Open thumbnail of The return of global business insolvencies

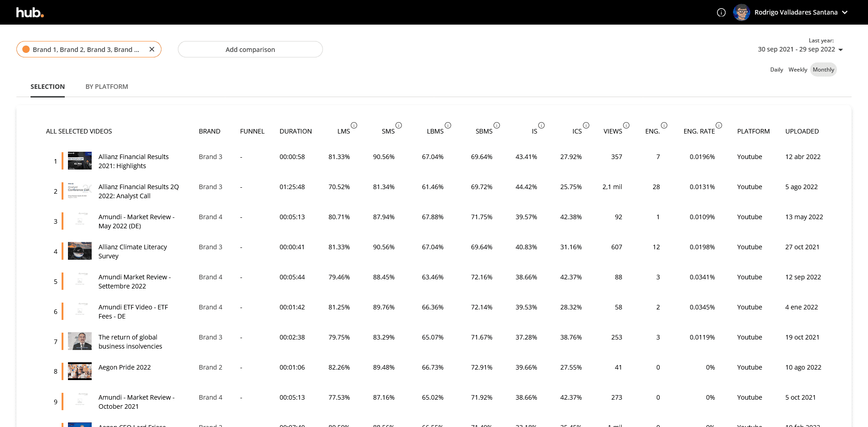pos(80,341)
